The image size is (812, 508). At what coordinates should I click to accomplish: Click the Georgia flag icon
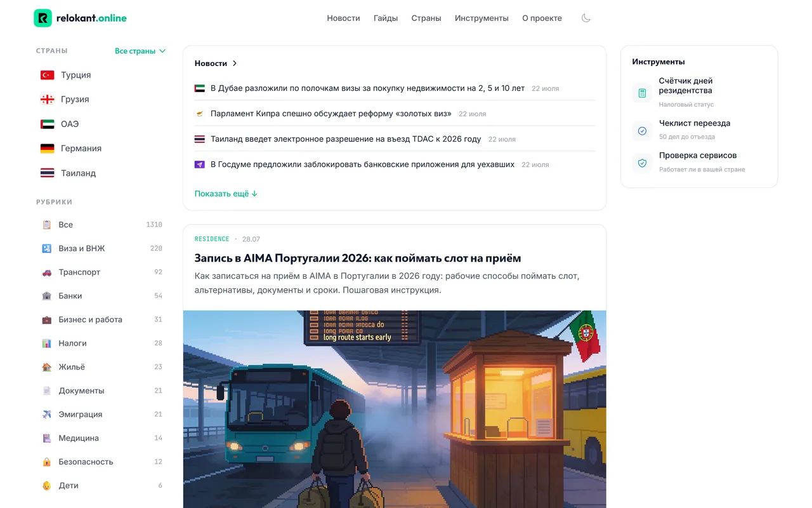pos(48,100)
